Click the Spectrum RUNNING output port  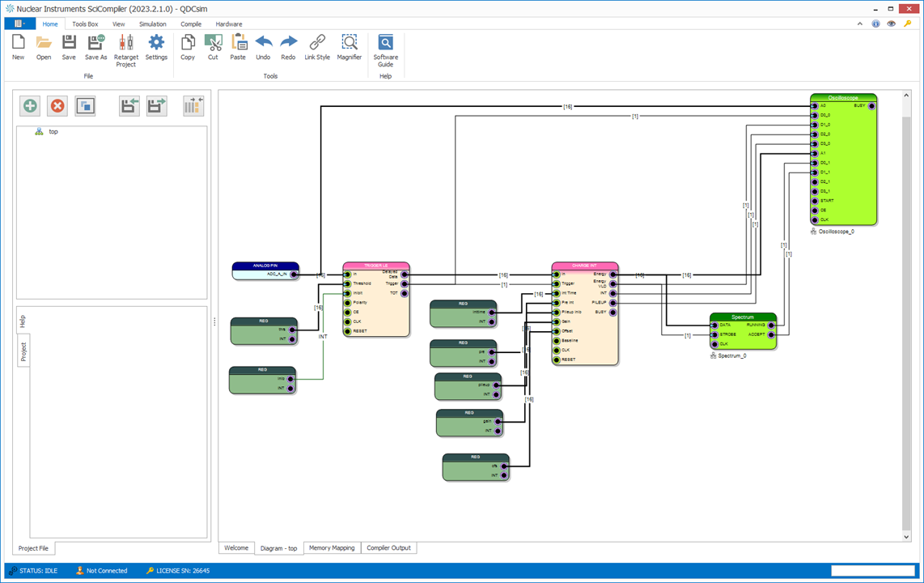click(x=771, y=326)
